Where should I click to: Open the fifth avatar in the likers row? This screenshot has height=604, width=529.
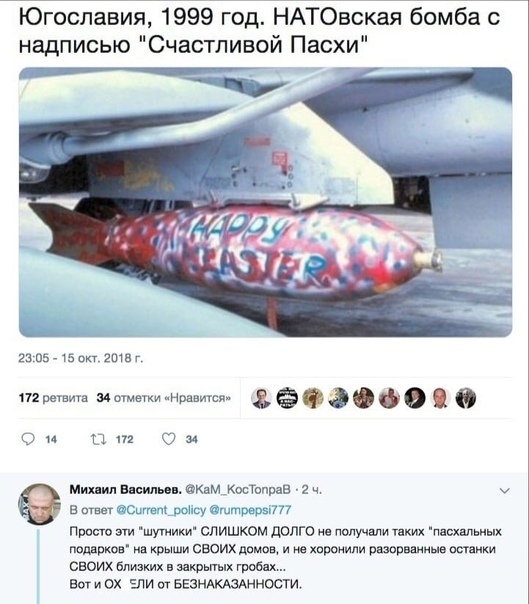364,398
